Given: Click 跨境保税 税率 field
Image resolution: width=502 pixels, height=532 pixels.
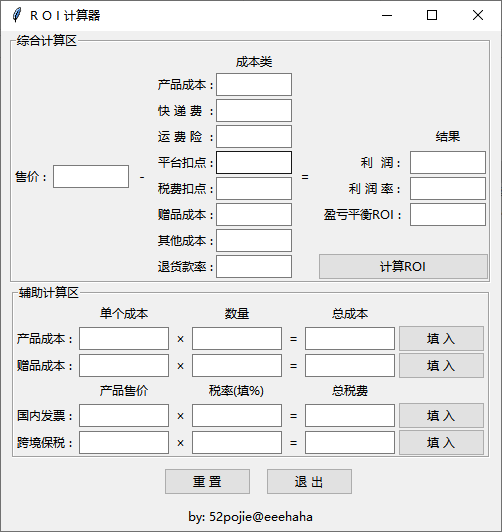Looking at the screenshot, I should 237,443.
